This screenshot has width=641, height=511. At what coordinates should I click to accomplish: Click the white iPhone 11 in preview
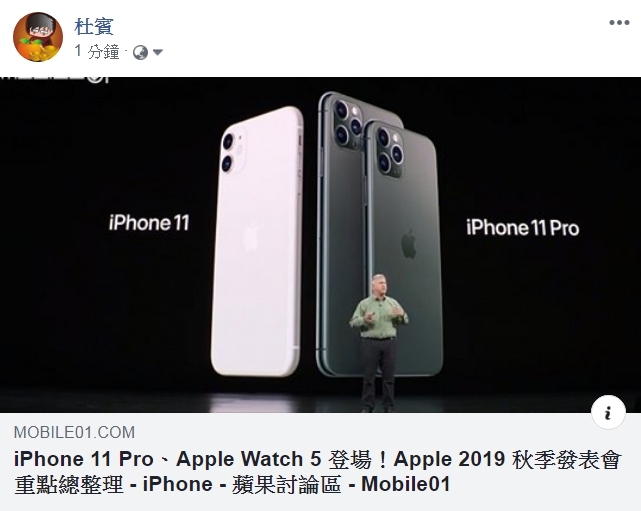pyautogui.click(x=257, y=241)
